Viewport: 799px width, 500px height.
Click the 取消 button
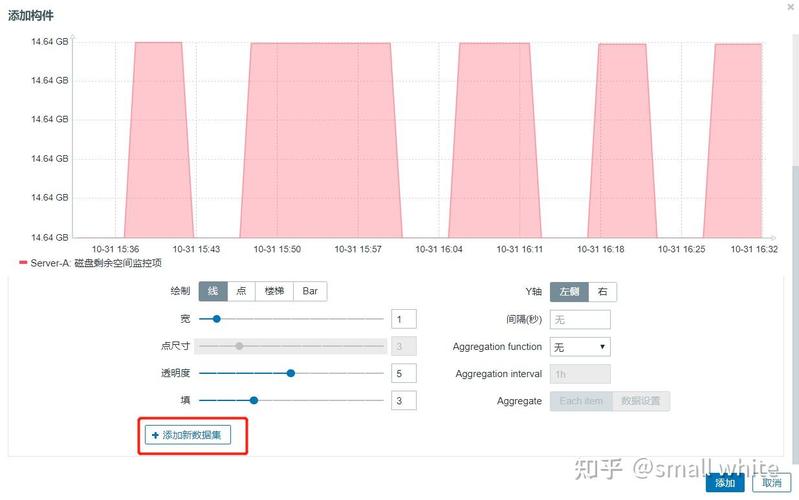click(771, 483)
